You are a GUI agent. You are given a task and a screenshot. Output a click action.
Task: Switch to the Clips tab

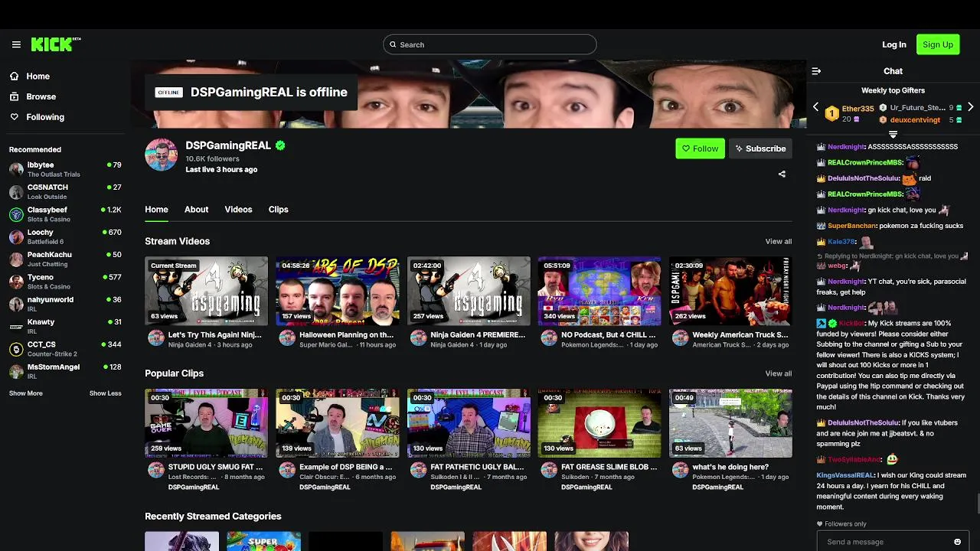tap(278, 210)
